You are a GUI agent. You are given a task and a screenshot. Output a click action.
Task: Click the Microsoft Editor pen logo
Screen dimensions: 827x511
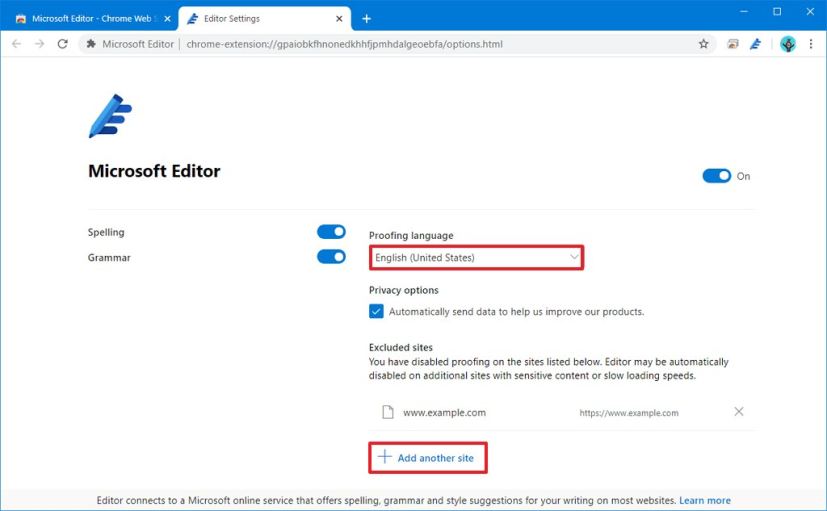[110, 116]
